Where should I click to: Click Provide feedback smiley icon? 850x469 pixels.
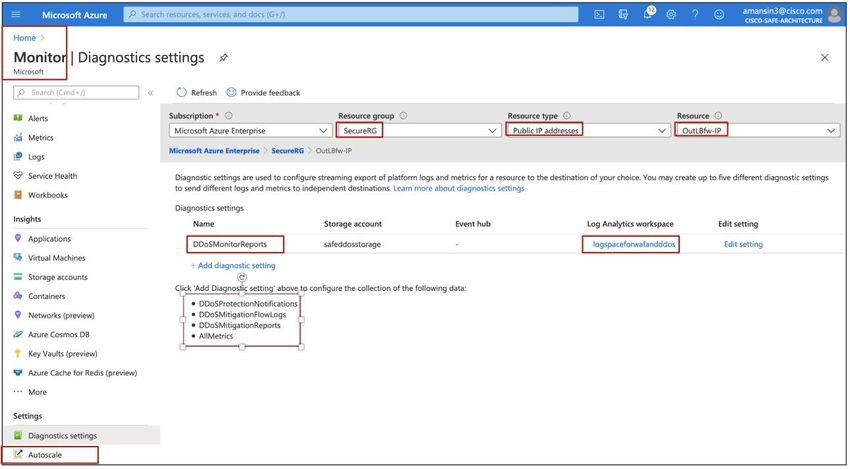pyautogui.click(x=231, y=92)
